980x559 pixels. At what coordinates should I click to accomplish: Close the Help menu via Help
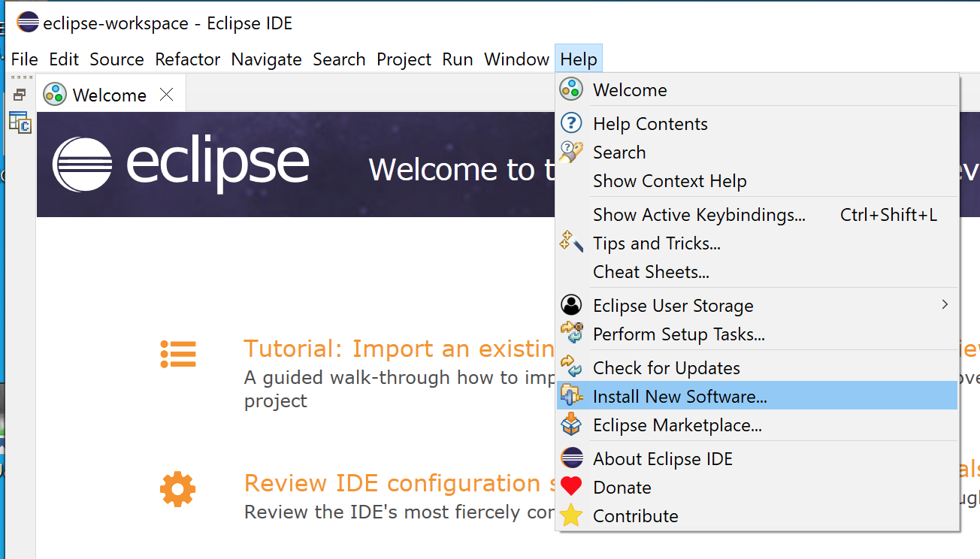click(579, 59)
